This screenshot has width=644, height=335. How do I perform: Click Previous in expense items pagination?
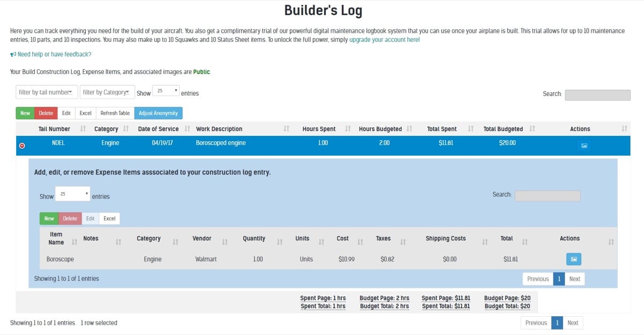tap(538, 279)
